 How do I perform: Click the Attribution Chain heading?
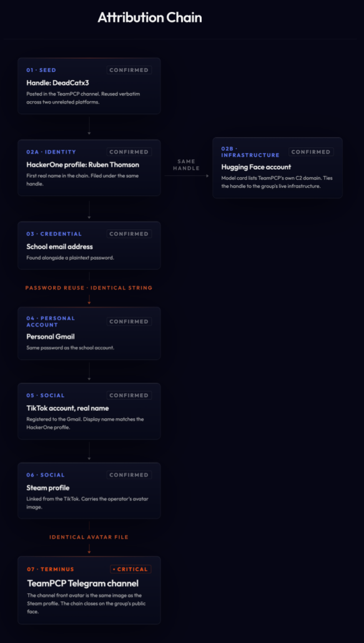[x=150, y=17]
